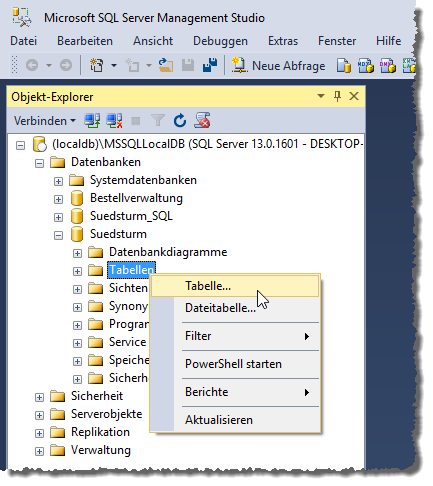The height and width of the screenshot is (486, 433).
Task: Select the Verwaltung tree item
Action: point(101,450)
